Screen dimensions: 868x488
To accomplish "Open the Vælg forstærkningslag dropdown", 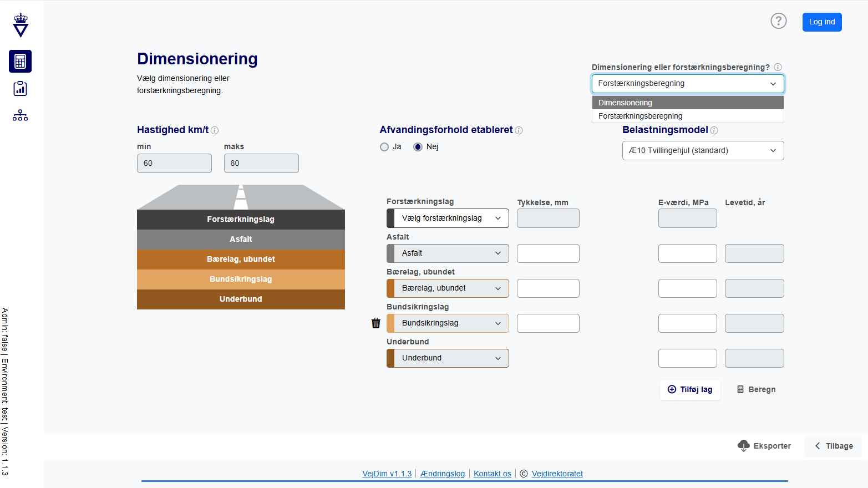I will click(x=448, y=218).
